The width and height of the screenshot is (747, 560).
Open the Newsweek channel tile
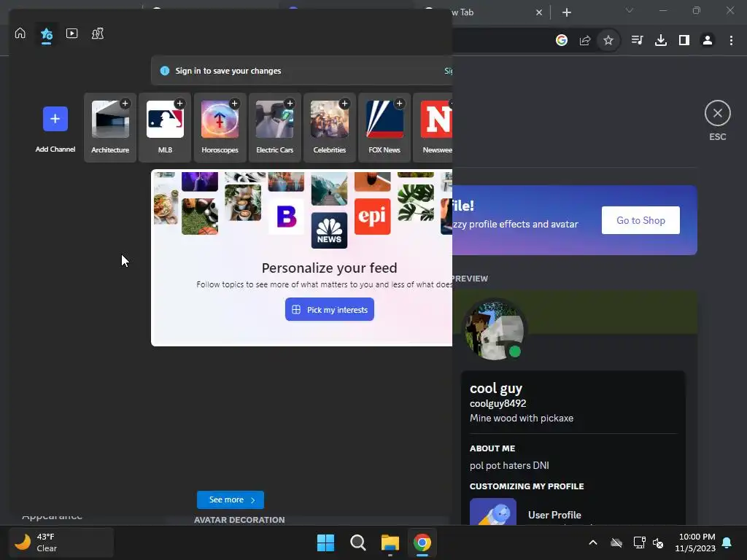click(x=433, y=128)
